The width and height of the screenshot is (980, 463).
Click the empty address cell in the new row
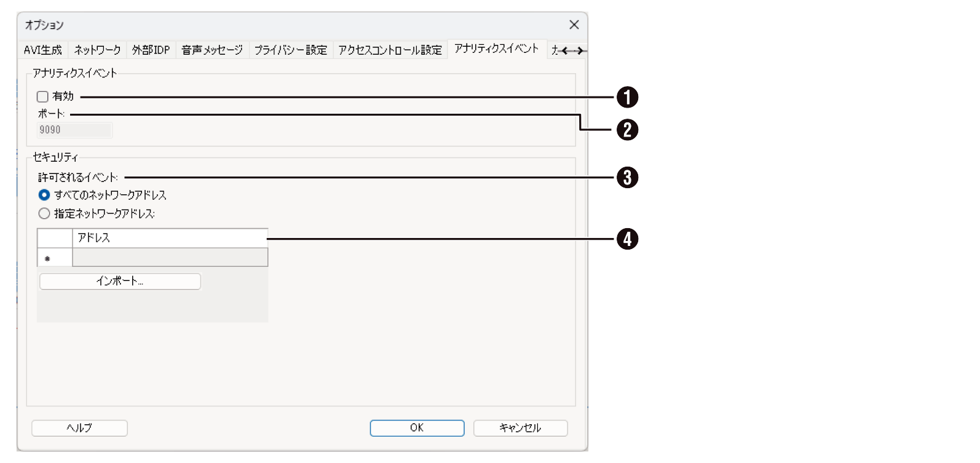(x=170, y=258)
